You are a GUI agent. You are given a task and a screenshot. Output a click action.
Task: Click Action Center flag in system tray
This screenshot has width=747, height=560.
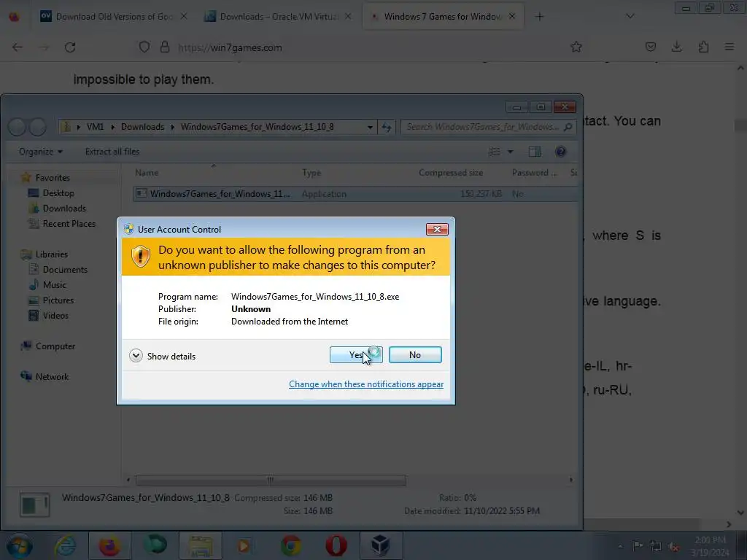coord(638,545)
